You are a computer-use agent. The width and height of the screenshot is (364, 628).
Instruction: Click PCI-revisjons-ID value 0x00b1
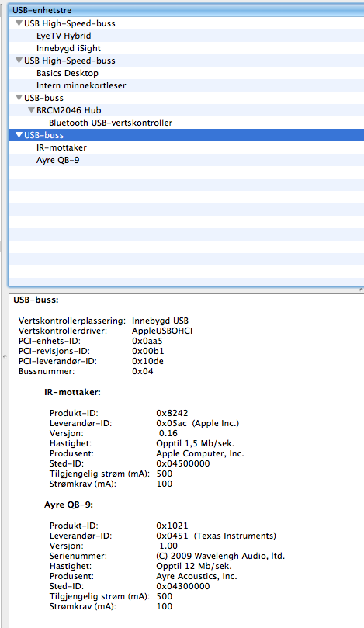[147, 351]
